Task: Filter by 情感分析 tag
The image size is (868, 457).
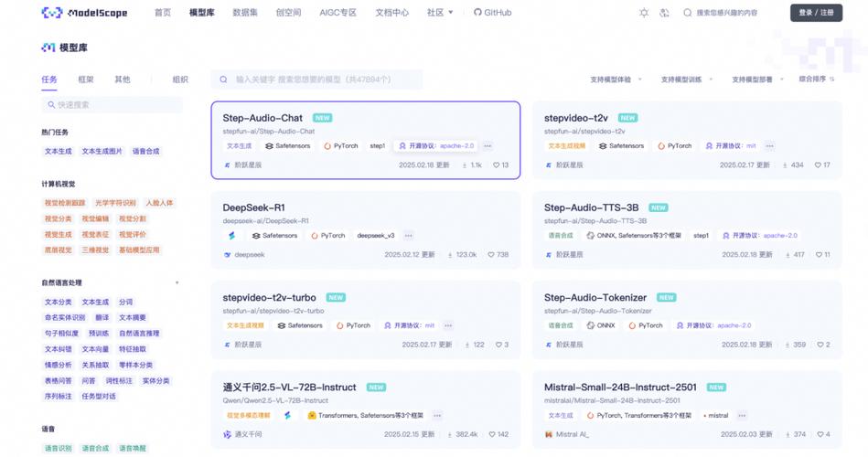Action: [x=59, y=366]
